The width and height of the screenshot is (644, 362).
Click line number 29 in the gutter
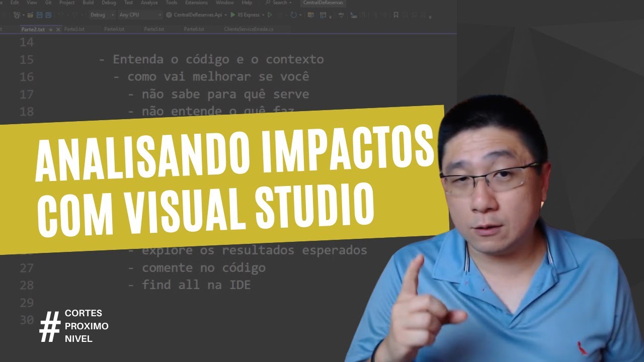[26, 302]
